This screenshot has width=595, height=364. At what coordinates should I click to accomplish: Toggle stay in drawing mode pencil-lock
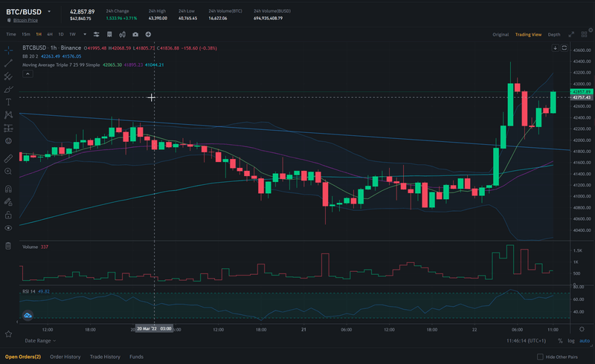(8, 202)
